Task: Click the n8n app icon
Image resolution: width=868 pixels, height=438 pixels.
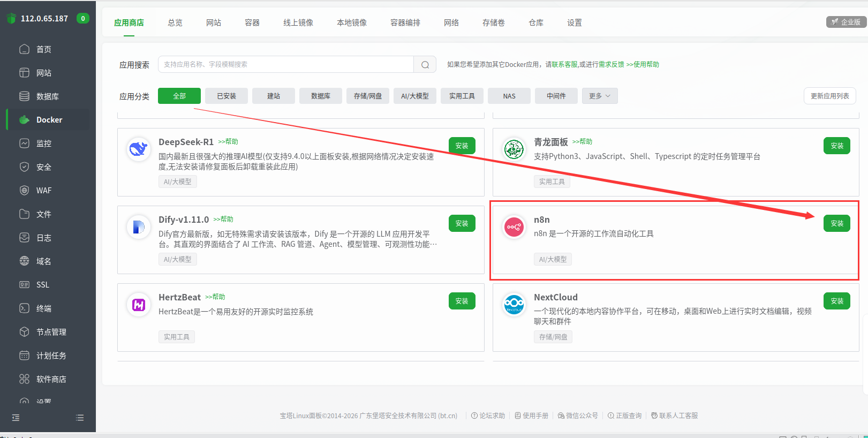Action: 514,228
